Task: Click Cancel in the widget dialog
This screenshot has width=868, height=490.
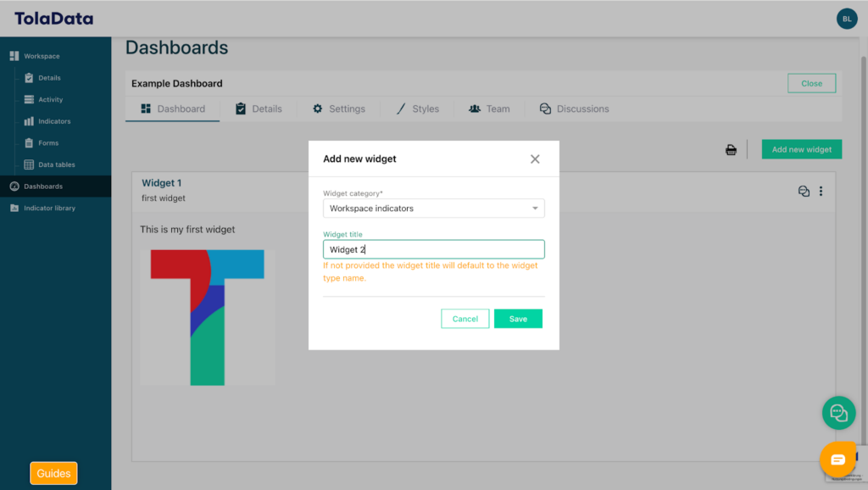Action: pos(465,319)
